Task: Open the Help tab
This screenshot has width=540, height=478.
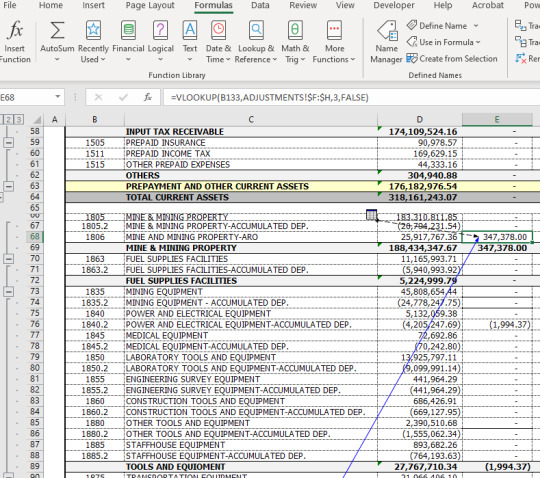Action: [x=443, y=5]
